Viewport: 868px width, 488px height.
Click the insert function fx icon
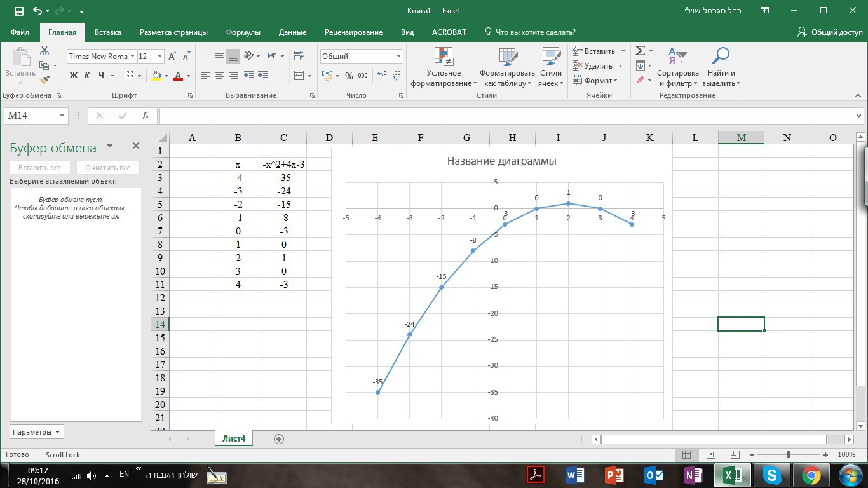[x=146, y=116]
